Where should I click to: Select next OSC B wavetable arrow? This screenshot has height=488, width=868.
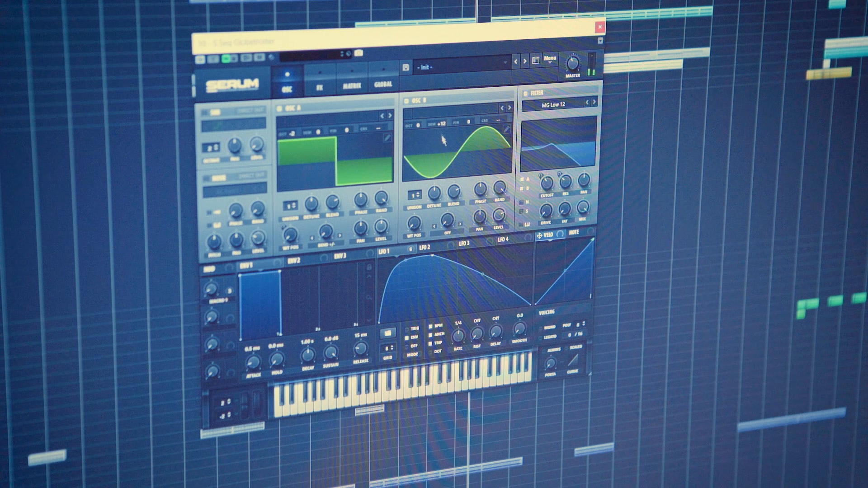[509, 108]
